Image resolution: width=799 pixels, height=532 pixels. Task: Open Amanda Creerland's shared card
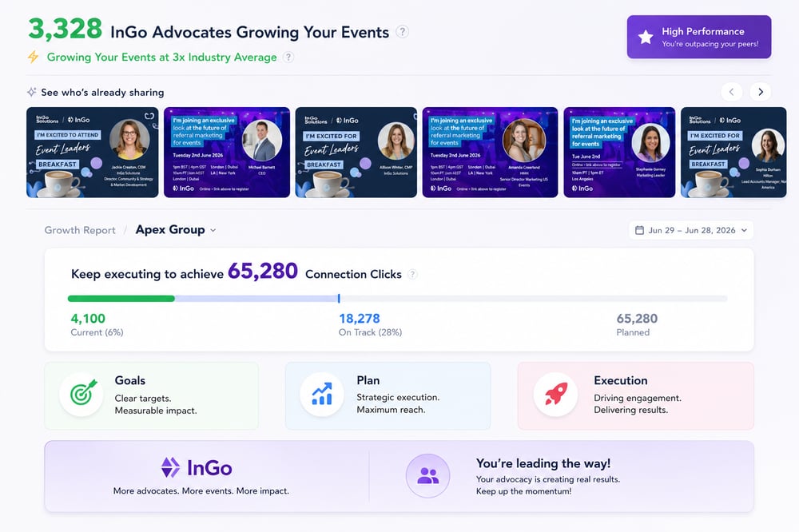tap(491, 153)
